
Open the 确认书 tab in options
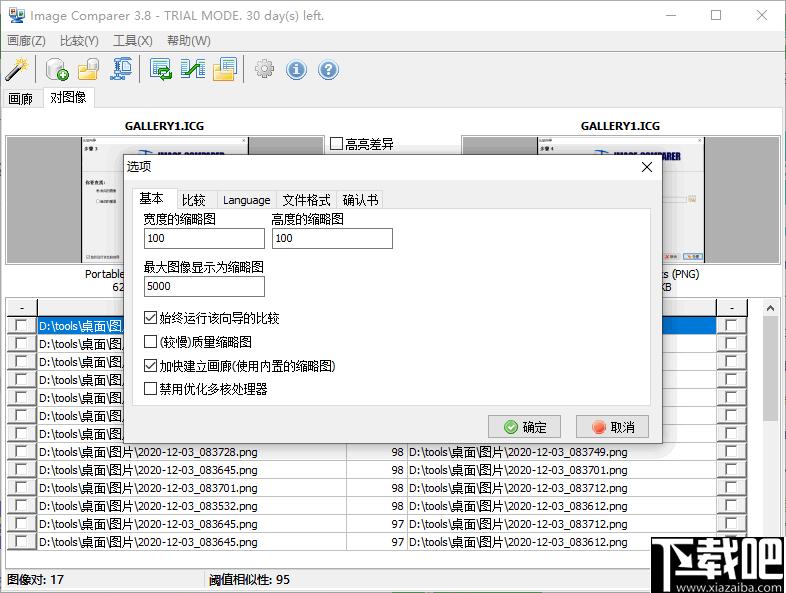tap(360, 200)
